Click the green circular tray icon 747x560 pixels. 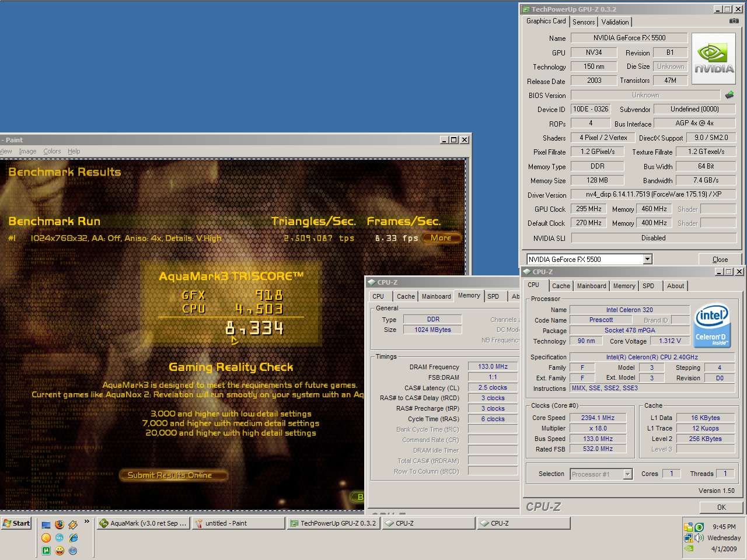[x=699, y=527]
